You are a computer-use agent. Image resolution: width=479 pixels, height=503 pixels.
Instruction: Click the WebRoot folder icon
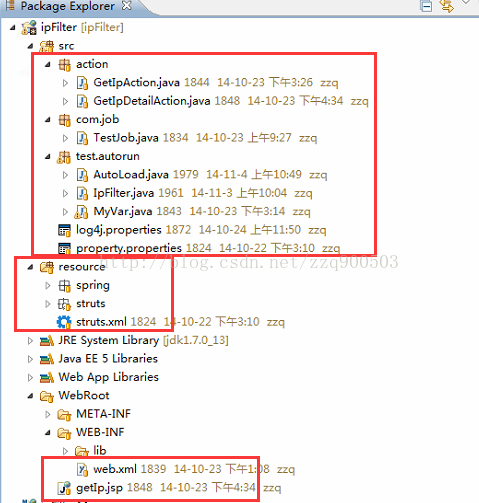(x=47, y=396)
